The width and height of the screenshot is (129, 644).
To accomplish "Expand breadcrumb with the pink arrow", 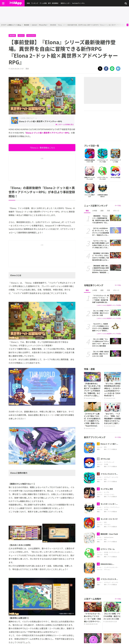I will (127, 25).
